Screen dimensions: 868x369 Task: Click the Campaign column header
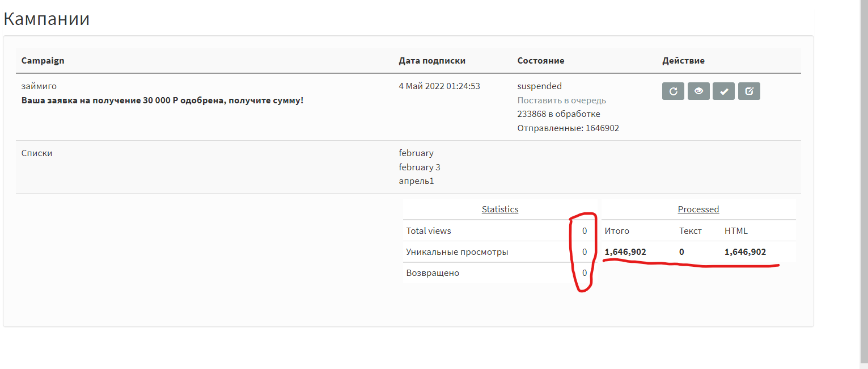pos(43,61)
